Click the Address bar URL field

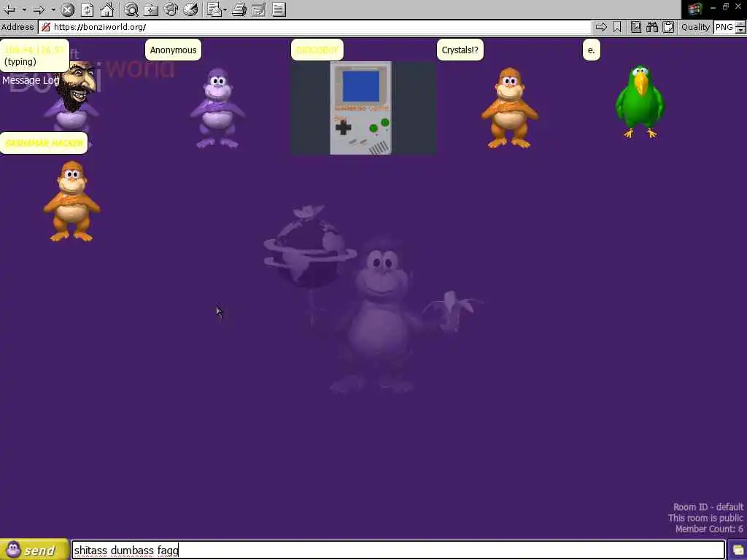coord(314,27)
